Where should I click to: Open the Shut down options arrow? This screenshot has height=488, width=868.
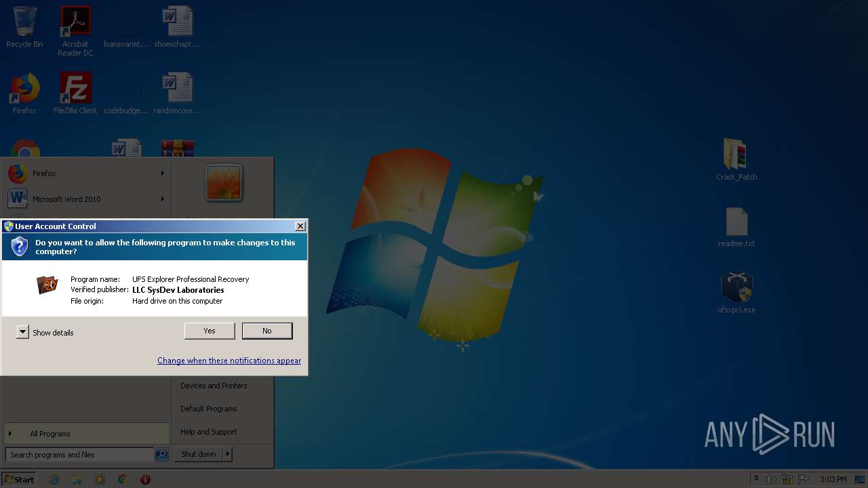point(228,454)
